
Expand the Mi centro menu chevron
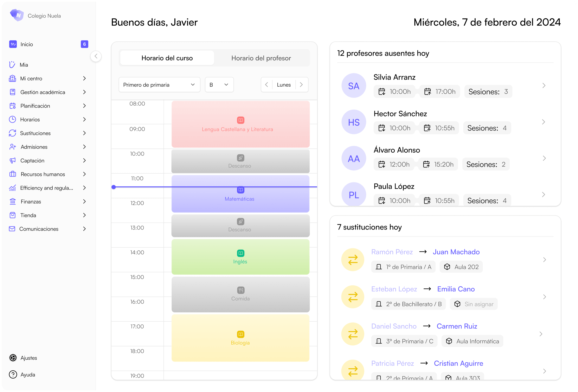pos(84,79)
